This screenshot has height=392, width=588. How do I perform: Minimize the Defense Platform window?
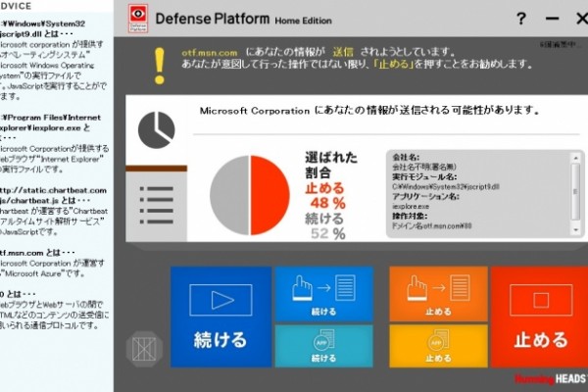(552, 19)
